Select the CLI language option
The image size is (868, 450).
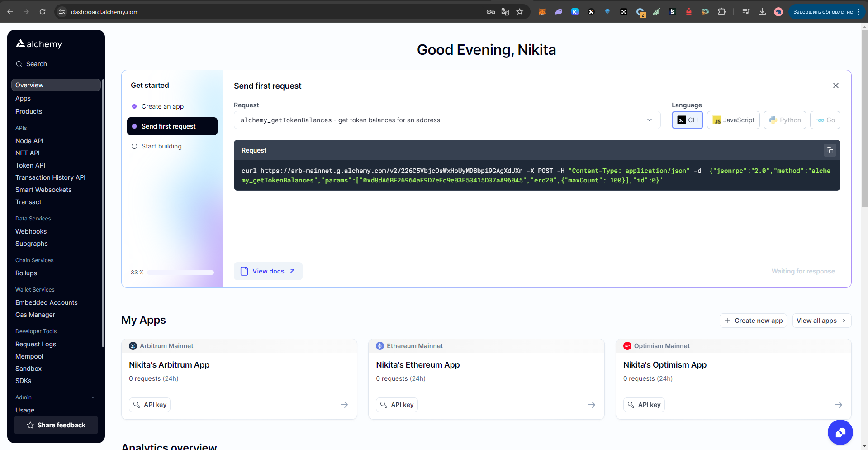[687, 120]
